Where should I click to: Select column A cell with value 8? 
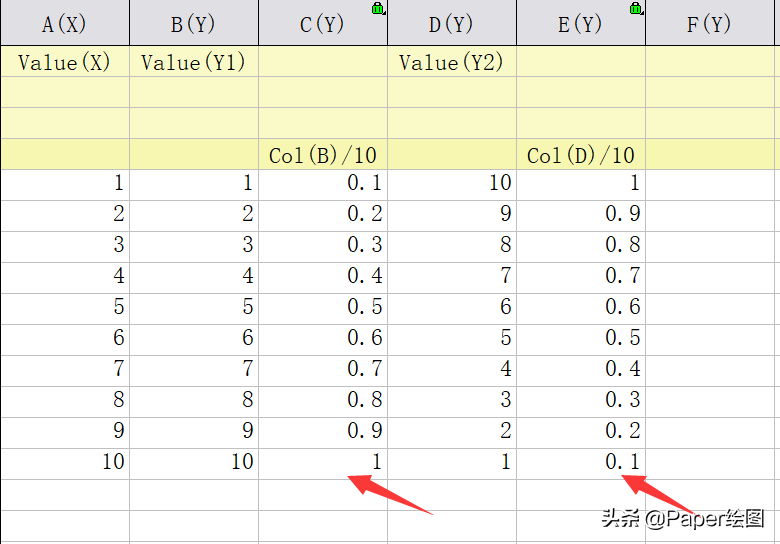[x=65, y=402]
